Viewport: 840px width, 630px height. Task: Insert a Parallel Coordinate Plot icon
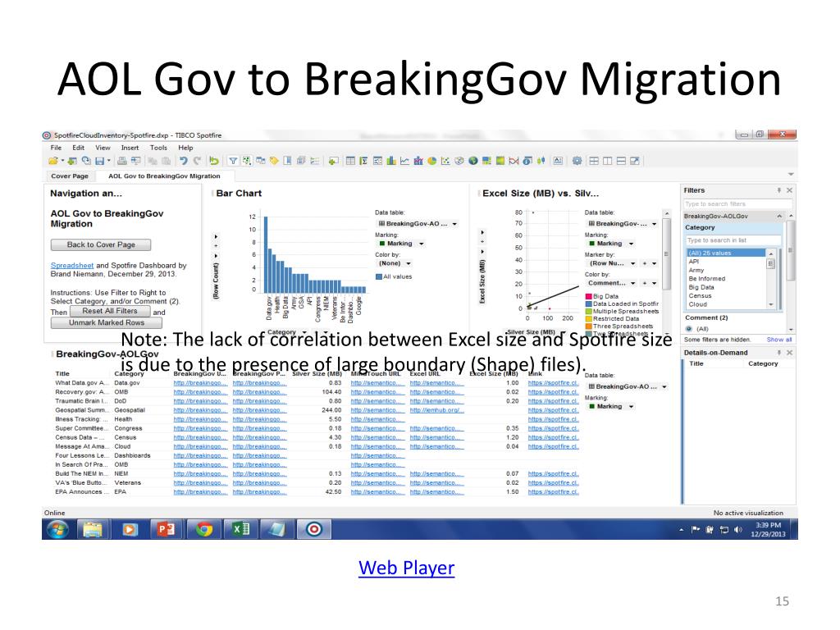pos(514,161)
